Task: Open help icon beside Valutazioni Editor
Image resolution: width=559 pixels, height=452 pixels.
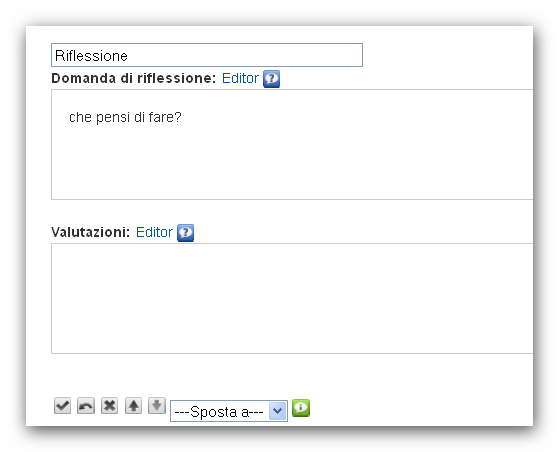Action: point(185,233)
